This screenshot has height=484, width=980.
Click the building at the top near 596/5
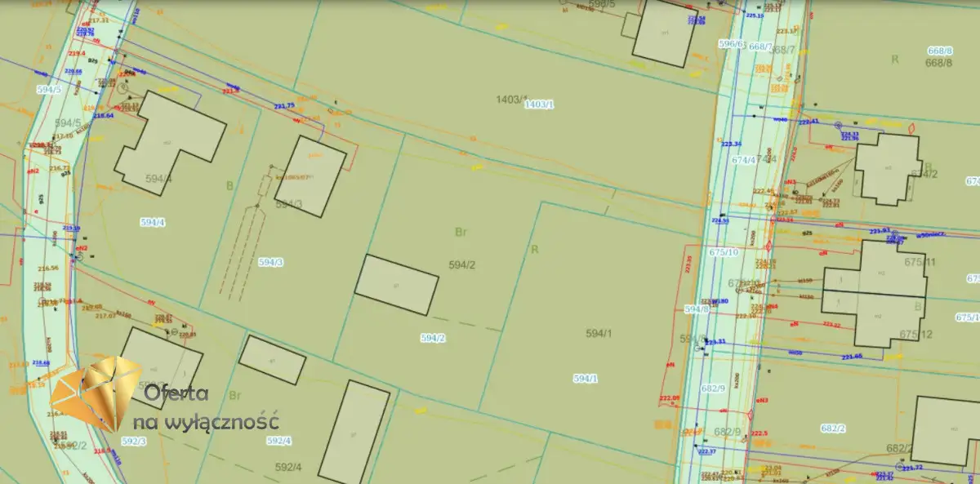click(x=664, y=33)
